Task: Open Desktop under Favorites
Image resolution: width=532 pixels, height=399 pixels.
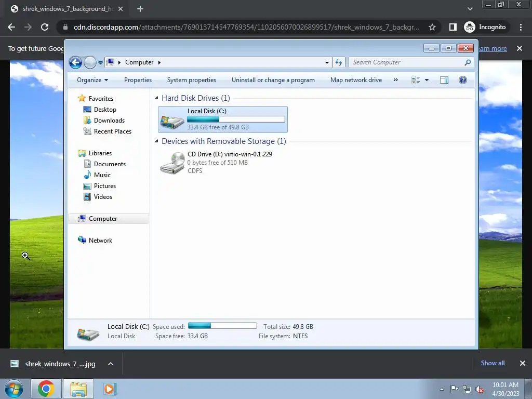Action: click(x=105, y=109)
